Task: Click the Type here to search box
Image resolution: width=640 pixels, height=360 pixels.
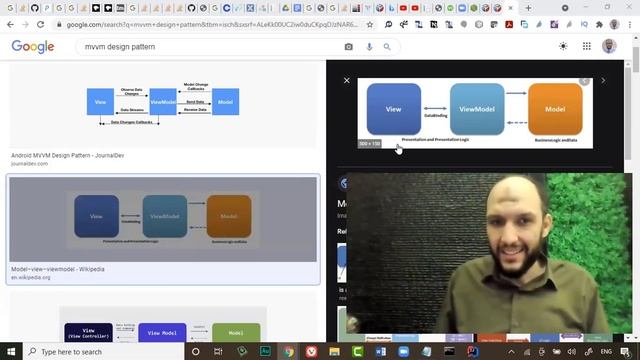Action: pyautogui.click(x=104, y=351)
